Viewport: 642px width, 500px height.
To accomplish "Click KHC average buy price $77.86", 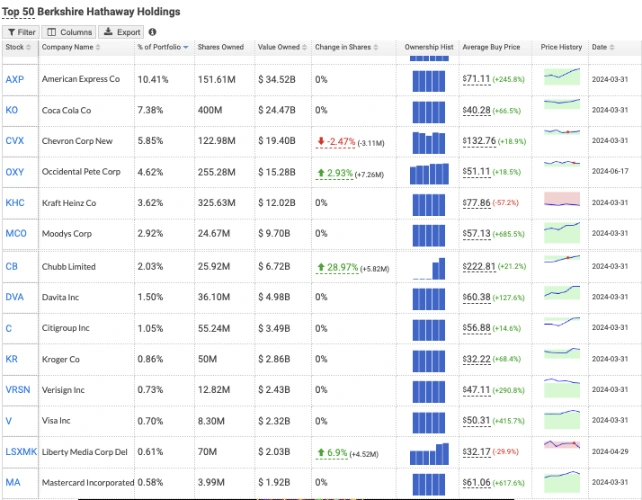I will (476, 203).
